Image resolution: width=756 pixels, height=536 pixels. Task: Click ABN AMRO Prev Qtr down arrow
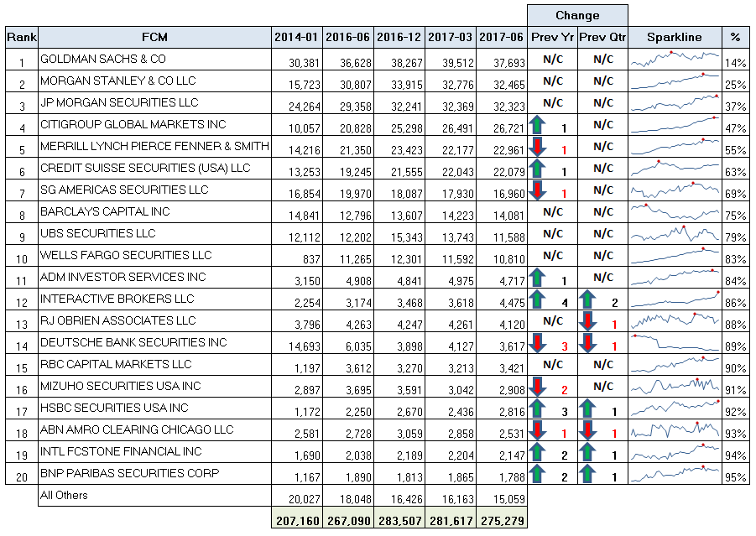click(587, 430)
